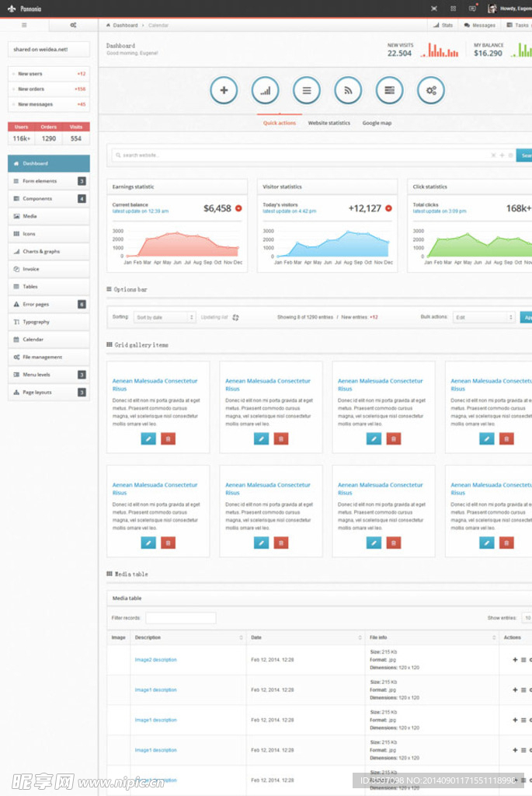Switch to the Website statistics tab
This screenshot has height=796, width=532.
329,123
